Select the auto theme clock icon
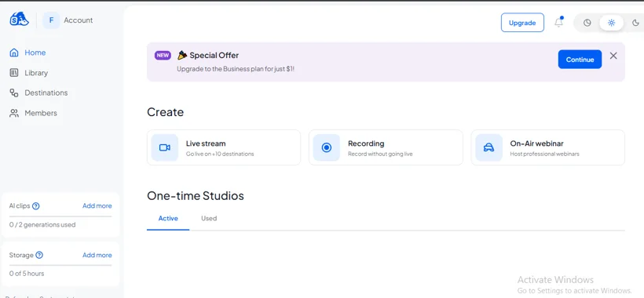The width and height of the screenshot is (644, 298). [587, 23]
